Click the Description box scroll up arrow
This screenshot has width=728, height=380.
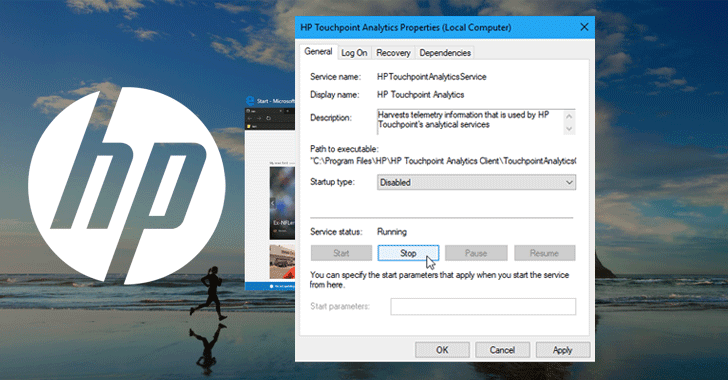coord(569,116)
